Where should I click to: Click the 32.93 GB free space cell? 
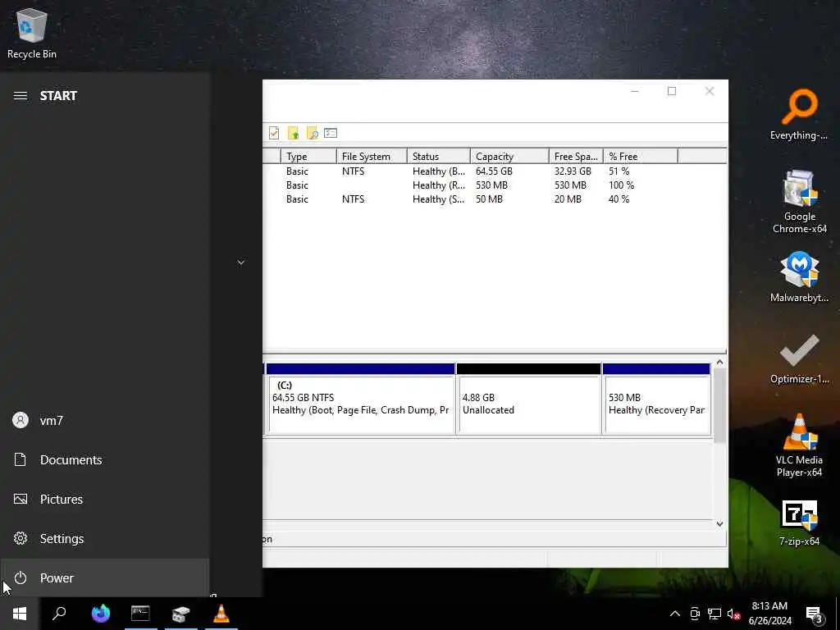(573, 171)
